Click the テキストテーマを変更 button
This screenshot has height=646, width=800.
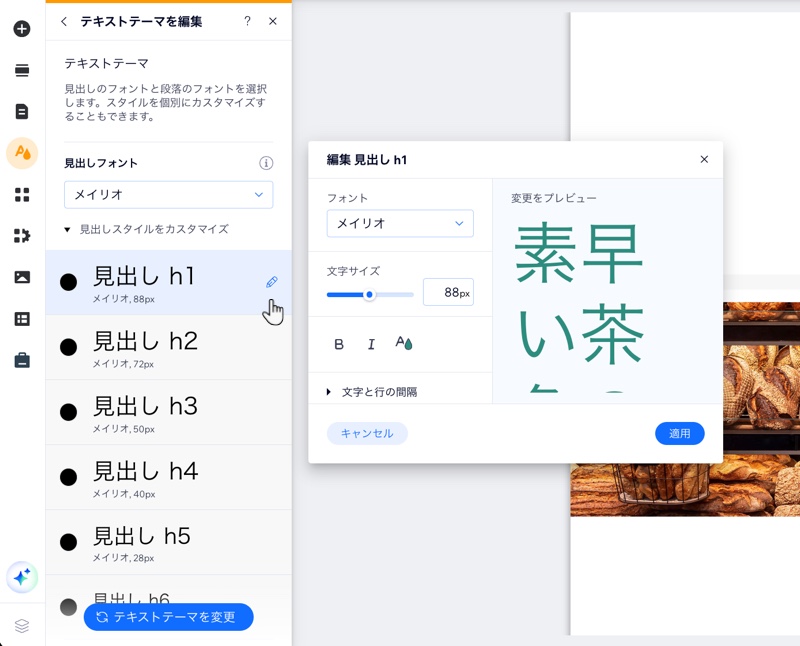click(x=168, y=616)
